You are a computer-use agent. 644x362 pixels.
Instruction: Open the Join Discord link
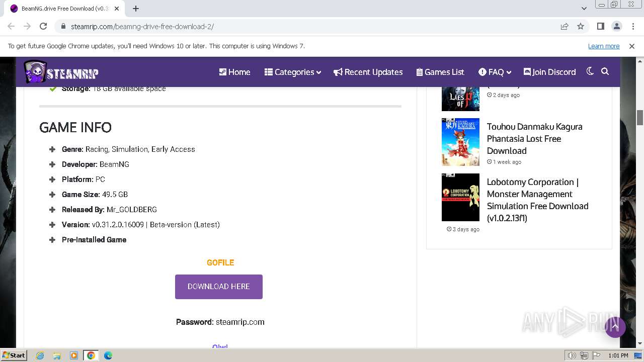550,72
